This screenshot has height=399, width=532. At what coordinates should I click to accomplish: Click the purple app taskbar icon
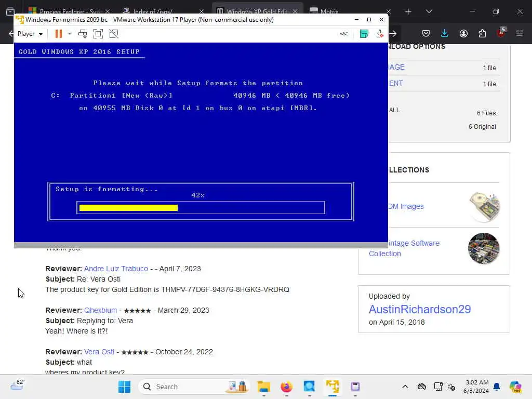point(355,387)
